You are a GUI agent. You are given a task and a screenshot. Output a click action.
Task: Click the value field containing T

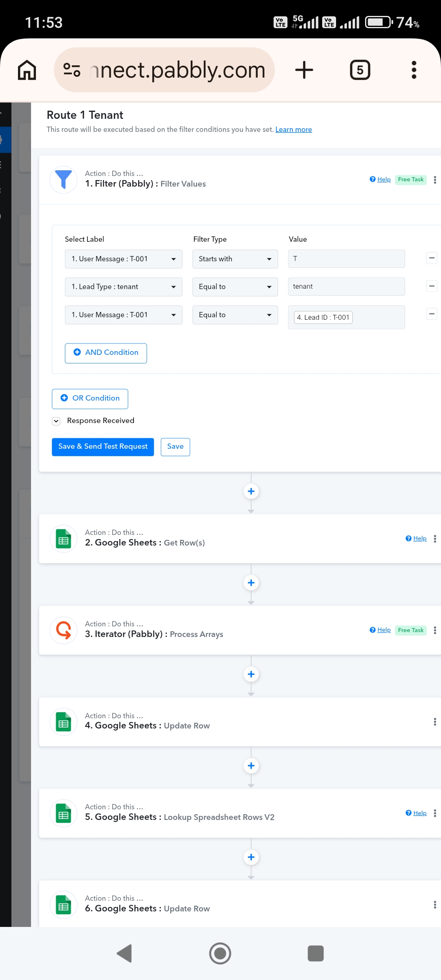coord(346,258)
